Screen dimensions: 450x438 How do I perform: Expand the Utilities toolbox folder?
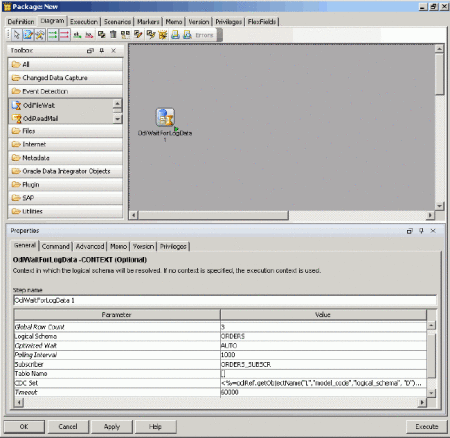click(65, 211)
